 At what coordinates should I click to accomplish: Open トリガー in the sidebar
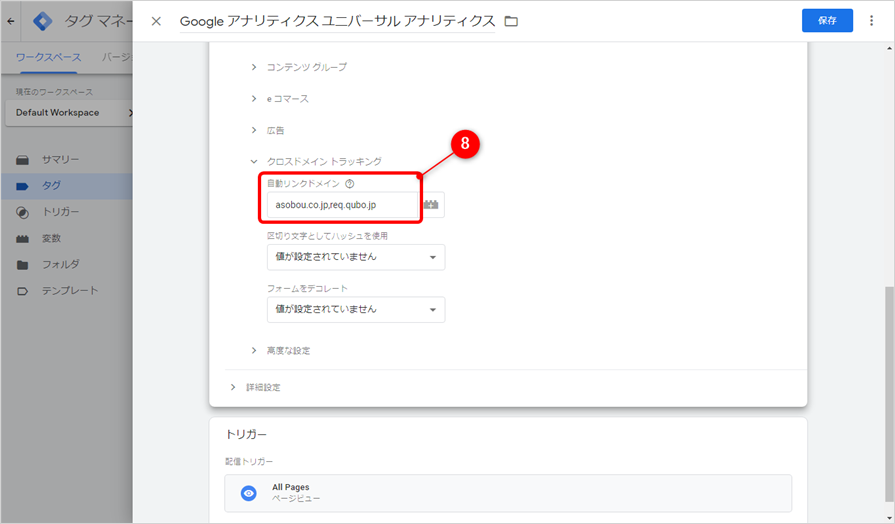[x=60, y=212]
